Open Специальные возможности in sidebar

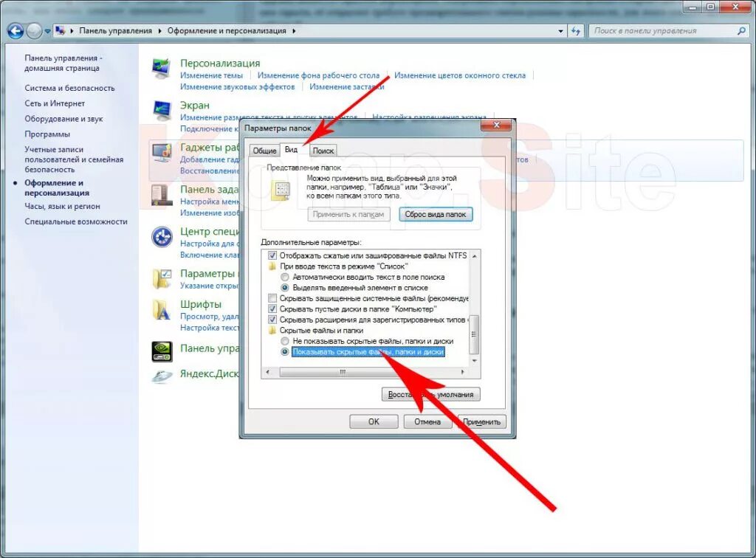pos(76,221)
